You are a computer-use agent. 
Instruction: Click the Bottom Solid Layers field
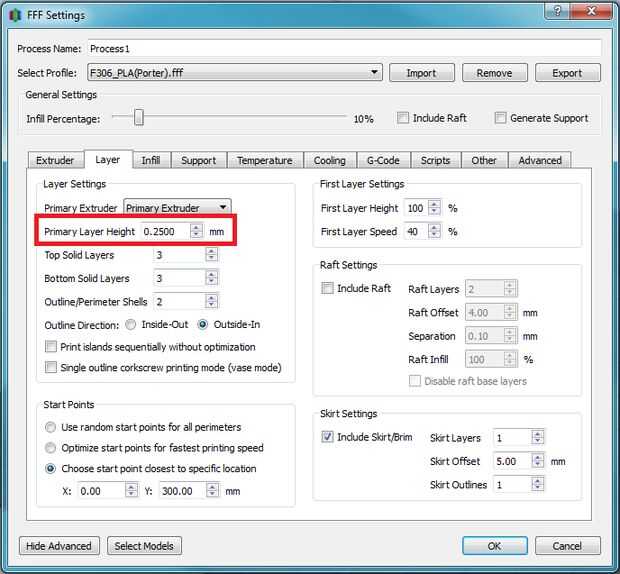tap(180, 278)
